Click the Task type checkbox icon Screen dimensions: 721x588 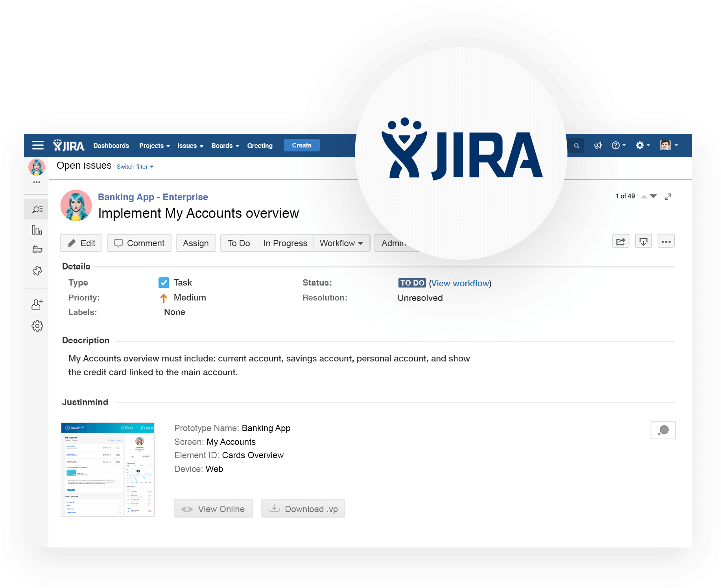(x=164, y=282)
